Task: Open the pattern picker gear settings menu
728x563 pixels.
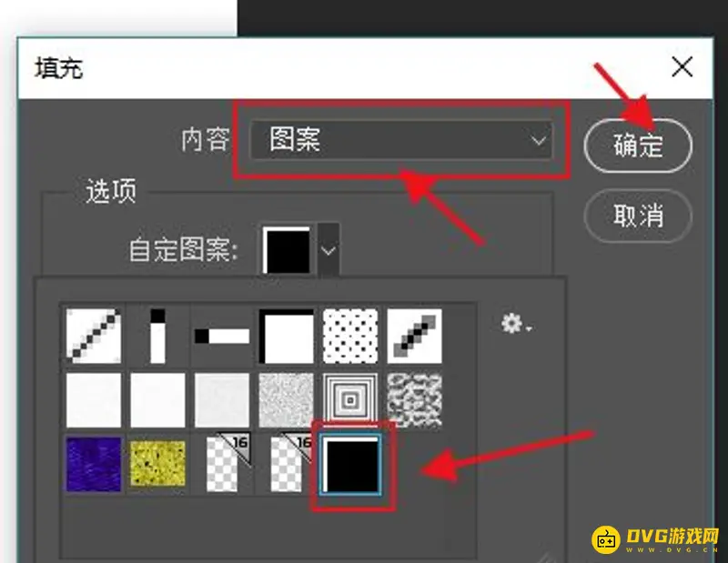Action: [x=516, y=324]
